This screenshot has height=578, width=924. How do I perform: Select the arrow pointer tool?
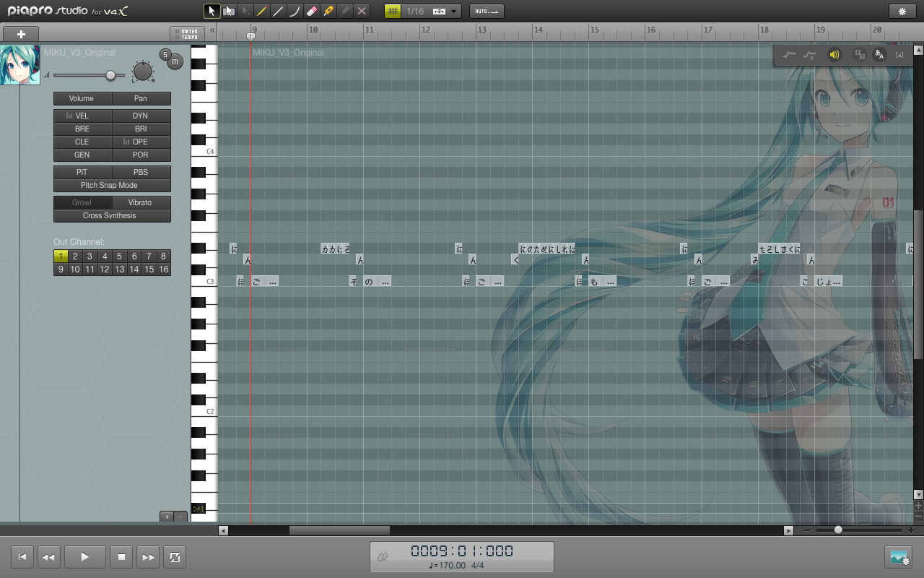point(212,11)
